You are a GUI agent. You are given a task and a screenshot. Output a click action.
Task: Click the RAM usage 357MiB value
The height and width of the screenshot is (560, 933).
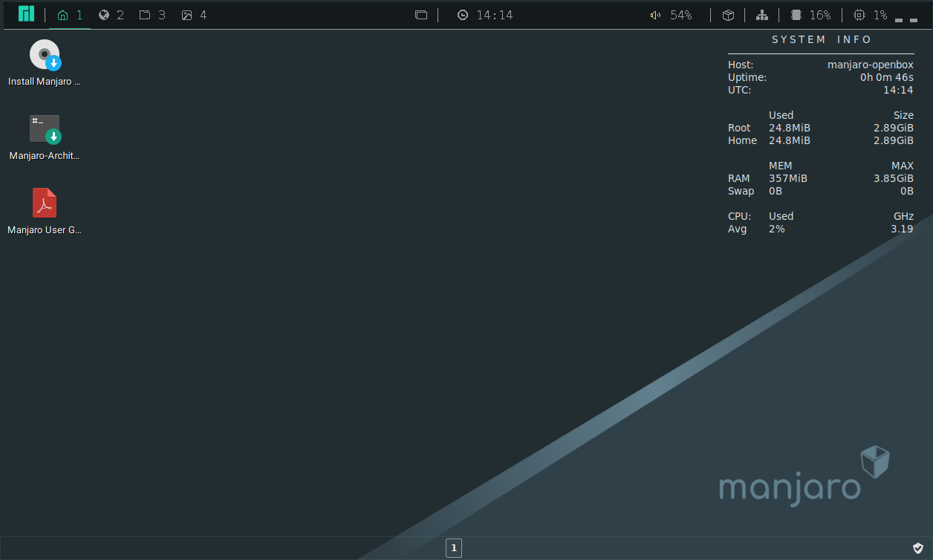pos(788,178)
